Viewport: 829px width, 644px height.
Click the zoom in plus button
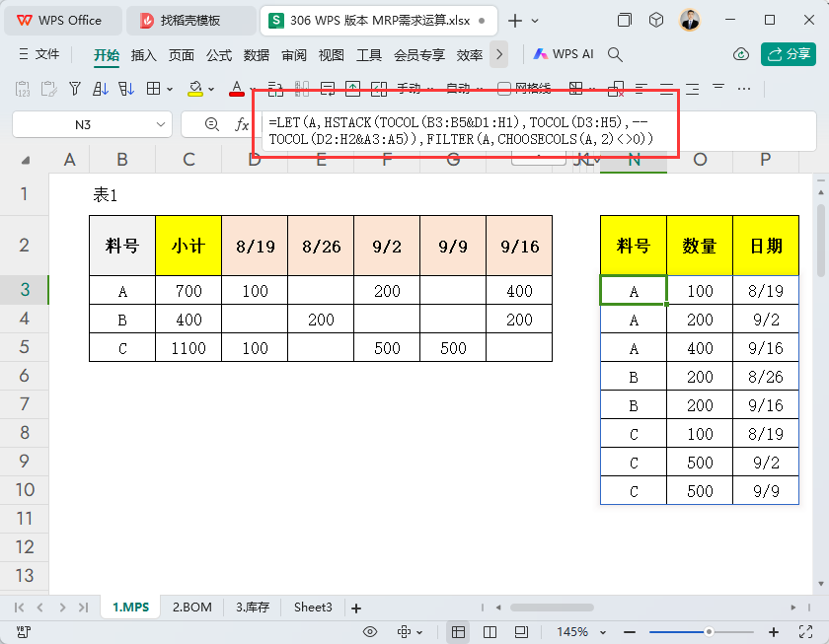774,632
